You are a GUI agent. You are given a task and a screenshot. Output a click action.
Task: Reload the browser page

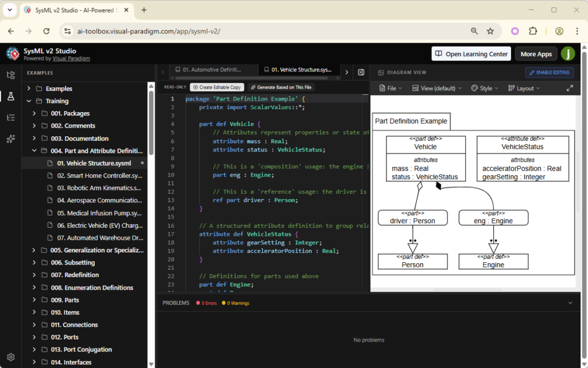[46, 31]
